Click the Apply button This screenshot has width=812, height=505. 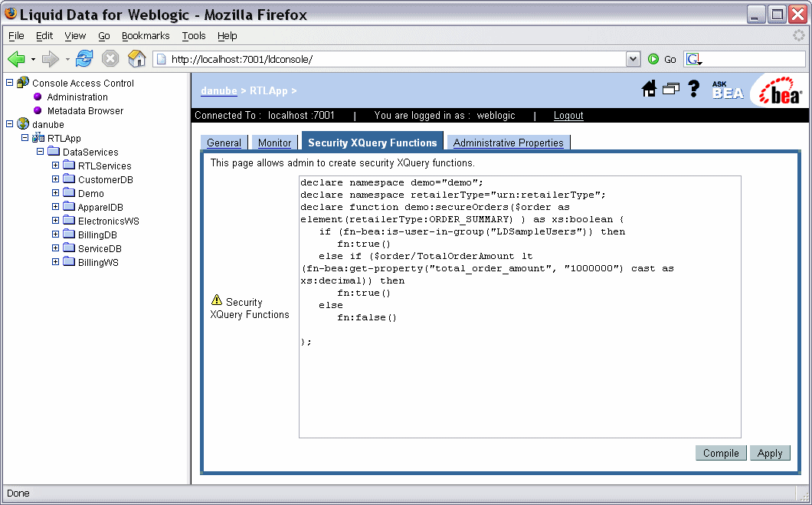[770, 453]
